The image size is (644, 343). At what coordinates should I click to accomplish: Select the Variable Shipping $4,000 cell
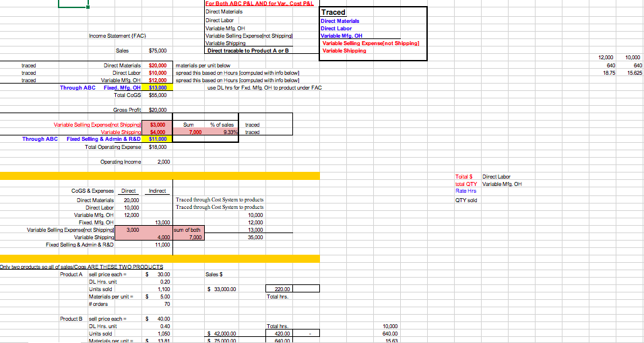click(x=158, y=132)
